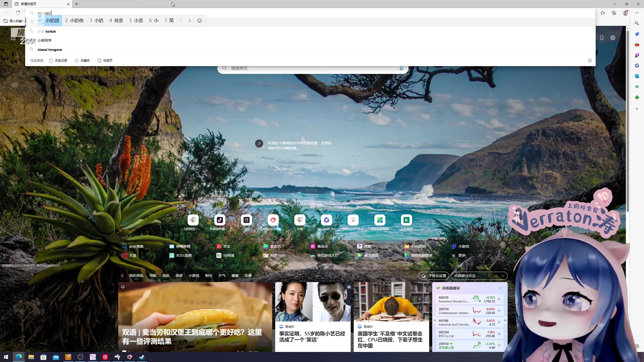Toggle 收藏夹 search filter
This screenshot has height=362, width=644.
[82, 61]
